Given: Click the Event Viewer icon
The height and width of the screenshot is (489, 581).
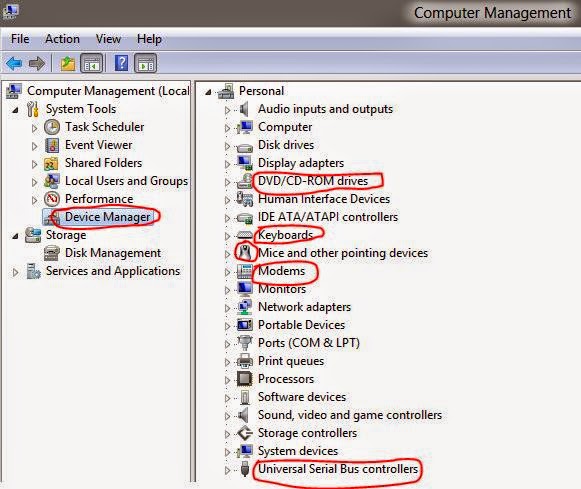Looking at the screenshot, I should tap(52, 145).
